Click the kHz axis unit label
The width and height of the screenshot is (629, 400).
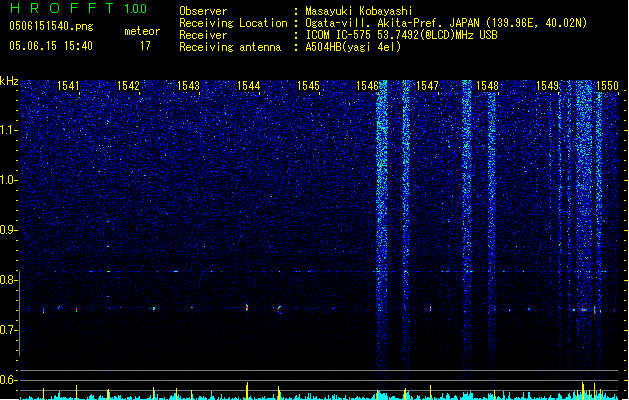(9, 81)
